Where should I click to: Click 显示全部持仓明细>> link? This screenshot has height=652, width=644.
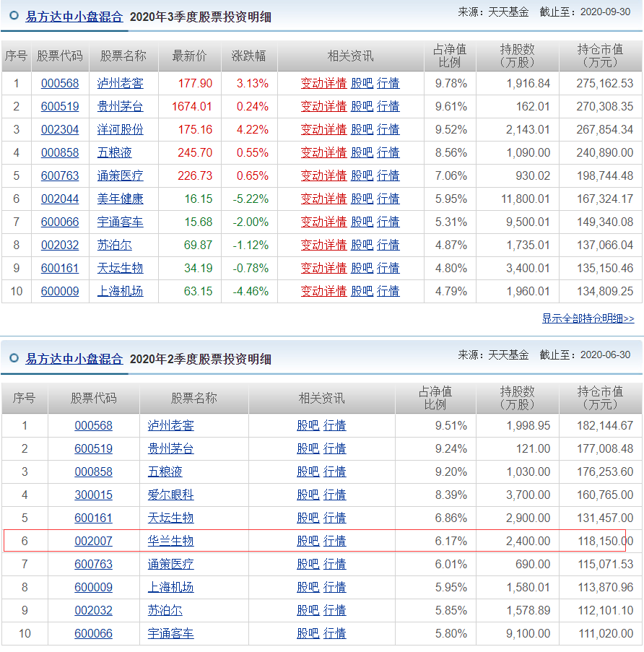coord(588,318)
